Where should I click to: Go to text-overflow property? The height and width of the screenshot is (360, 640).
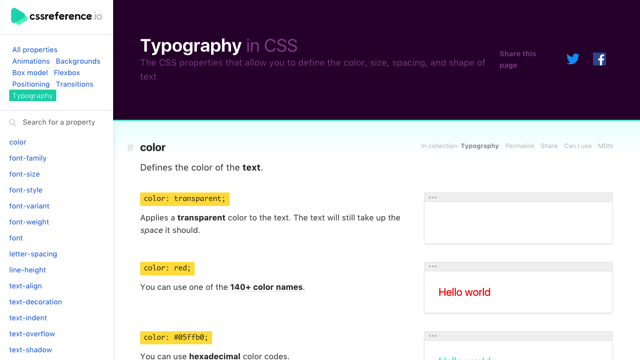(x=32, y=333)
